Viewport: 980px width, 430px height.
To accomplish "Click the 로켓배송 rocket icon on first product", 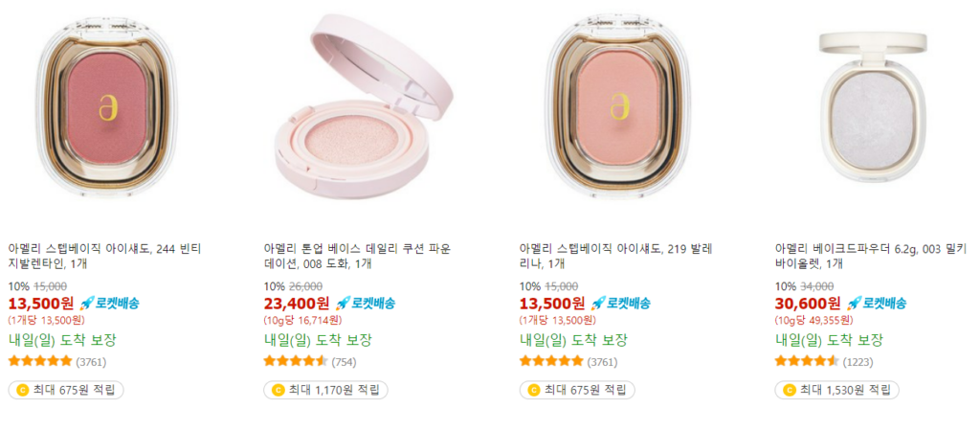I will [85, 304].
